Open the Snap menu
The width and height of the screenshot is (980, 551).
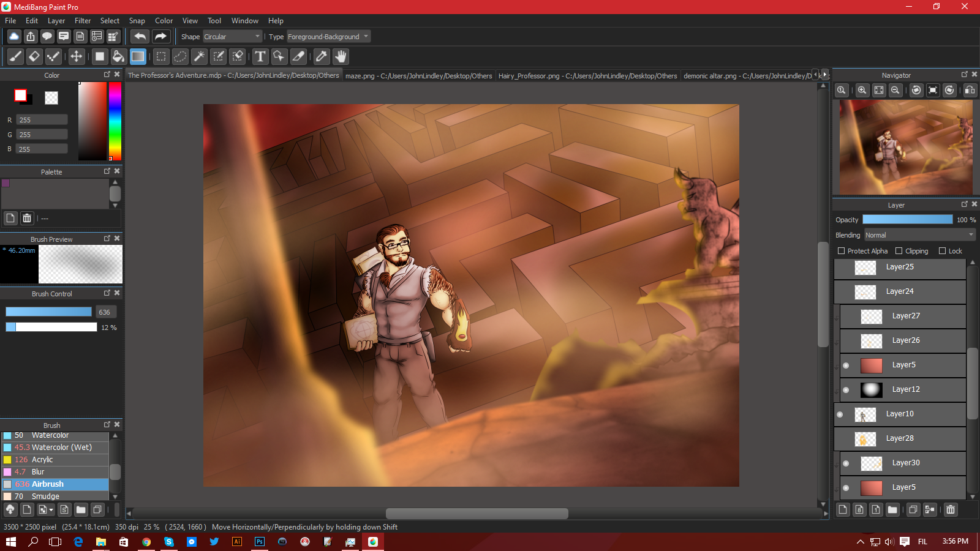[137, 21]
